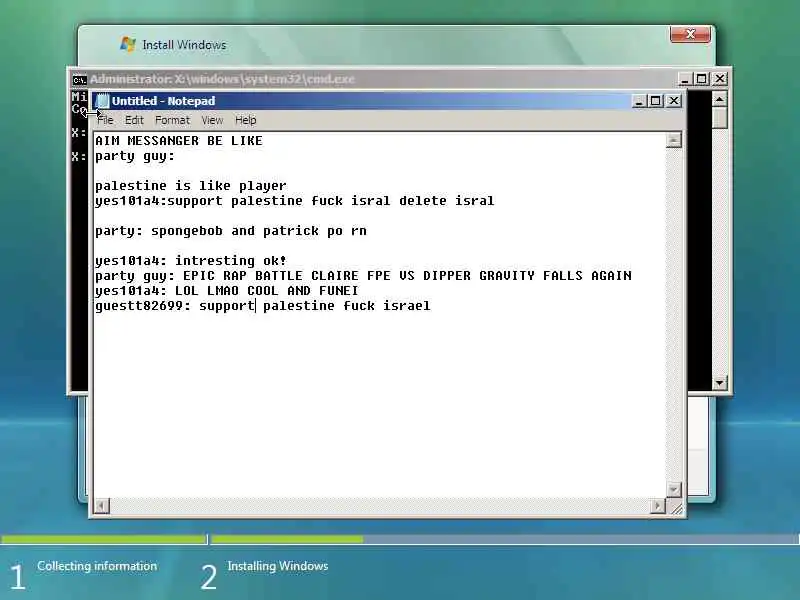Click the 'guestt82699' line of text
The height and width of the screenshot is (600, 800).
263,306
